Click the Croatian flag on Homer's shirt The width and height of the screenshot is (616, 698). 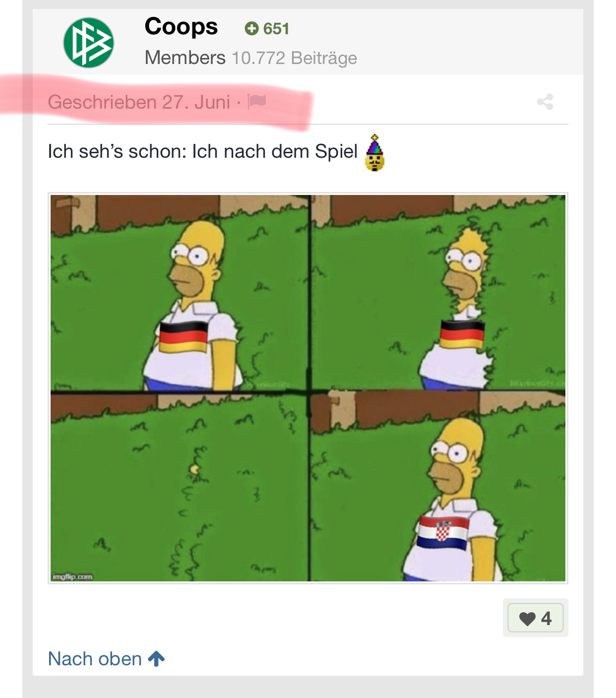442,533
